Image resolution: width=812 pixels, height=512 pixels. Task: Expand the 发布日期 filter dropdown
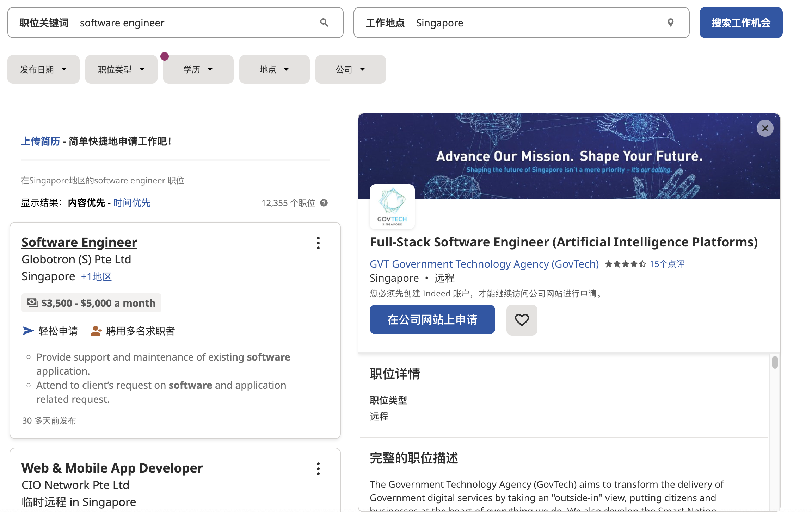coord(43,69)
